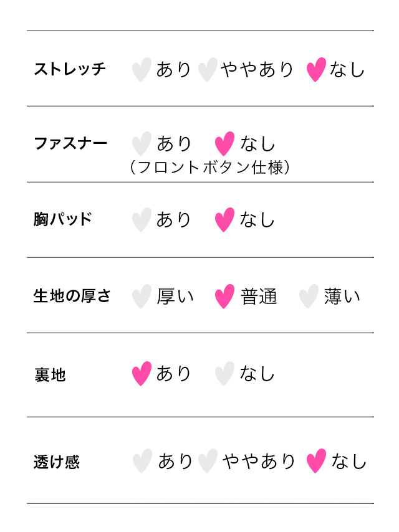
Task: Select the gray heart for 裏地 なし
Action: pos(224,374)
